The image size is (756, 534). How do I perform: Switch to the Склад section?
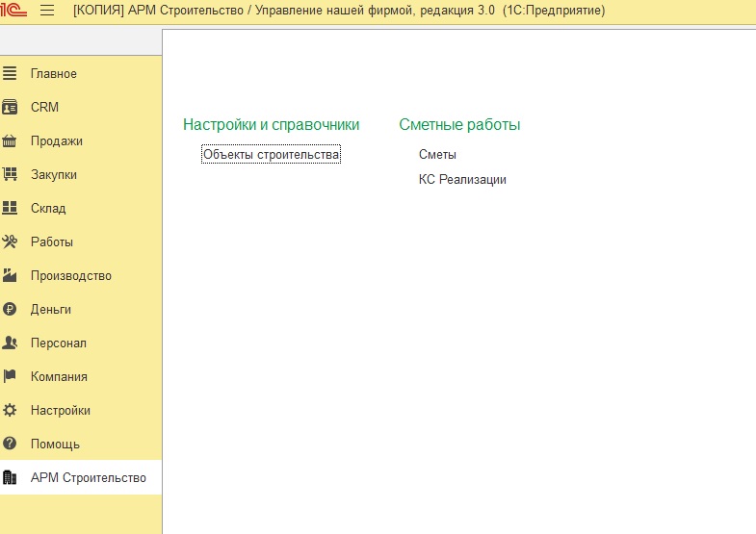48,209
